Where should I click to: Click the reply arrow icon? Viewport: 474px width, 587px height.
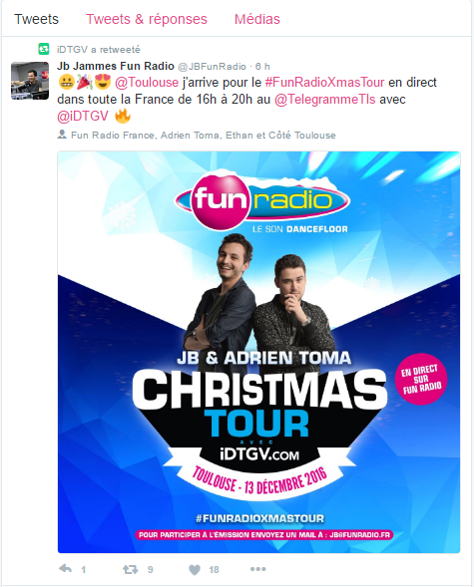(66, 569)
